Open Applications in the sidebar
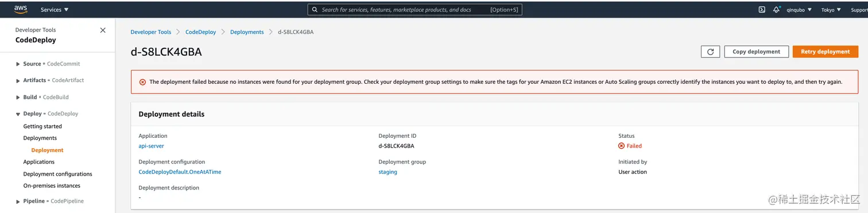 39,162
